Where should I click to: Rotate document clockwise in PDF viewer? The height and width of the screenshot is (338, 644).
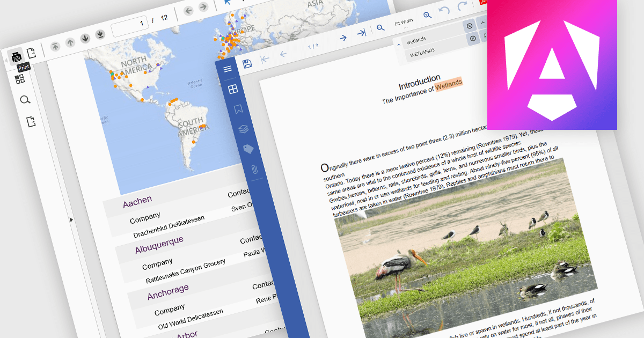click(462, 6)
